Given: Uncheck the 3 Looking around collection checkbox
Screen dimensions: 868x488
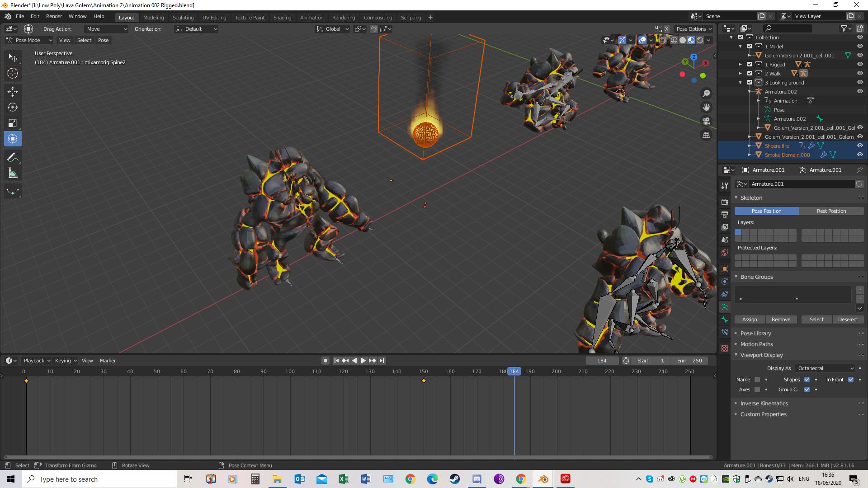Looking at the screenshot, I should pos(750,83).
